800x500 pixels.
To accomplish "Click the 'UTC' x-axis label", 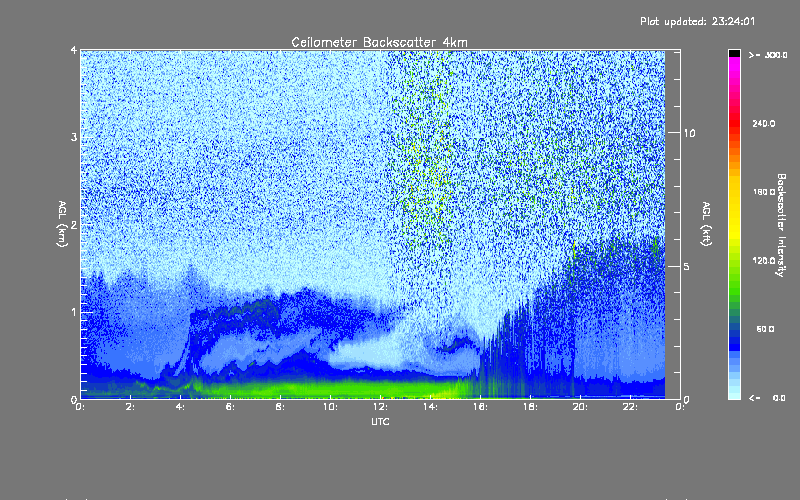I will 380,421.
